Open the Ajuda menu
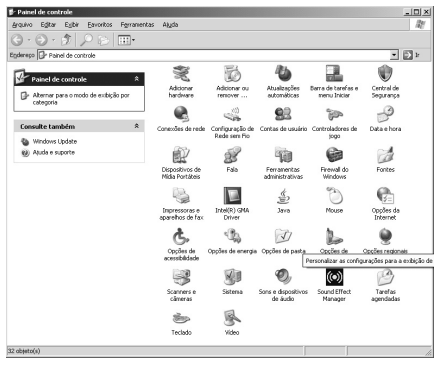 click(170, 25)
